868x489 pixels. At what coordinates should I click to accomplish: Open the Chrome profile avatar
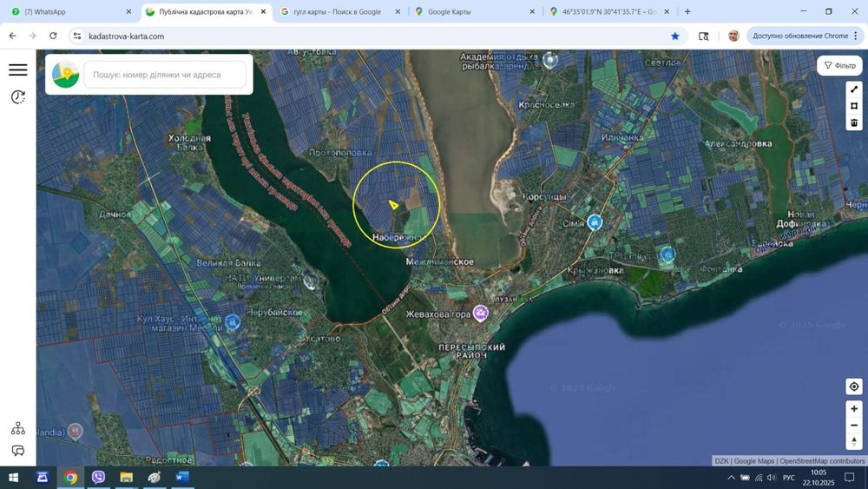tap(733, 36)
